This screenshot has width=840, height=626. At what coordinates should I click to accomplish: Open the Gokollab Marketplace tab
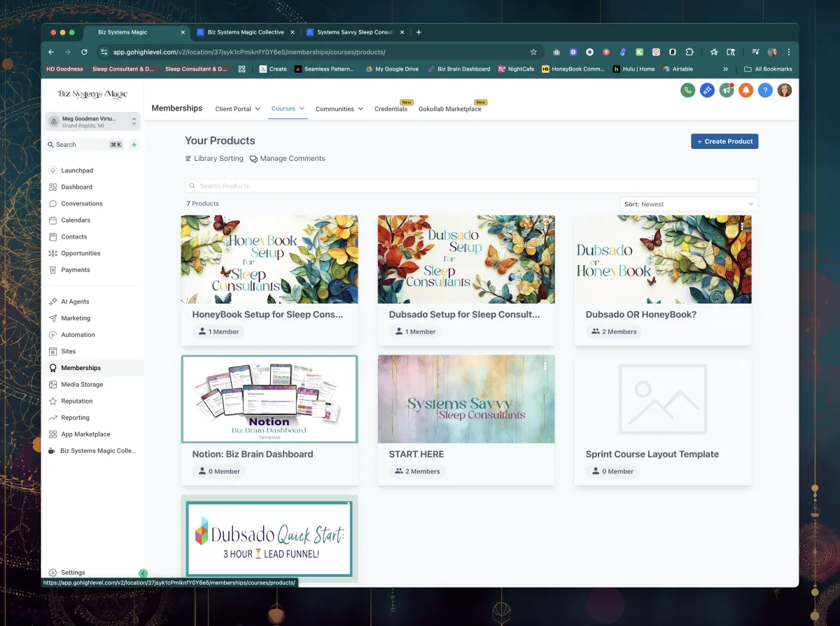450,108
